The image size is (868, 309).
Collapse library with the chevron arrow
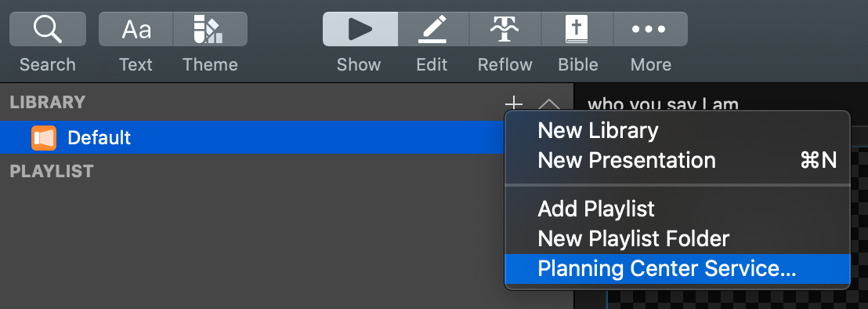click(548, 104)
